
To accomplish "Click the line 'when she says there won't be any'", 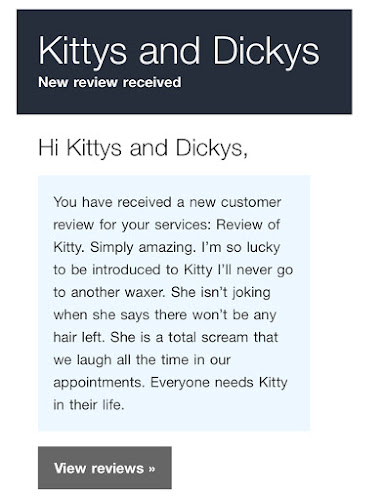I will (x=165, y=315).
